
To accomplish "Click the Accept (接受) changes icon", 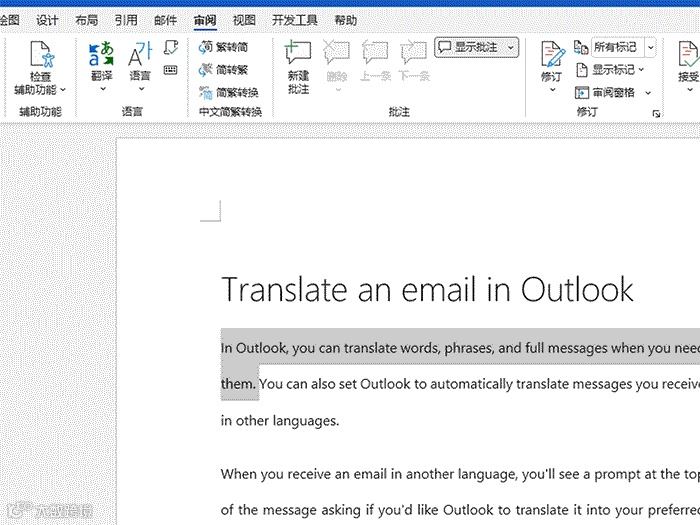I will pos(688,54).
